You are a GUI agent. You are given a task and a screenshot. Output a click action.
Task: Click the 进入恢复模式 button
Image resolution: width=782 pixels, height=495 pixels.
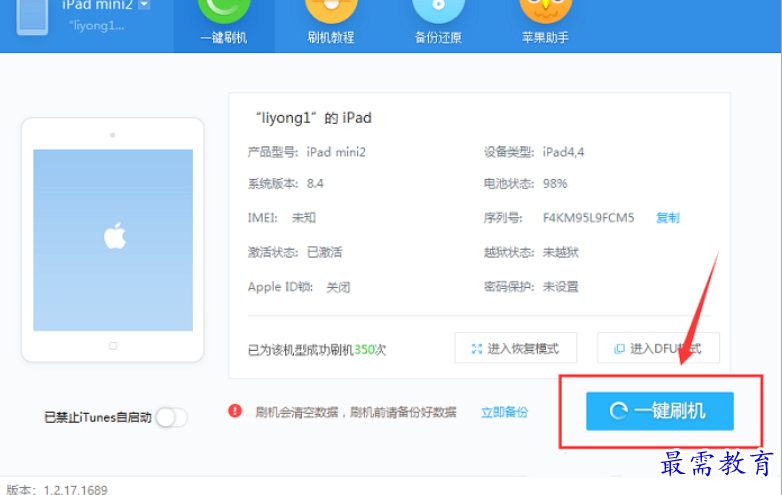coord(516,348)
